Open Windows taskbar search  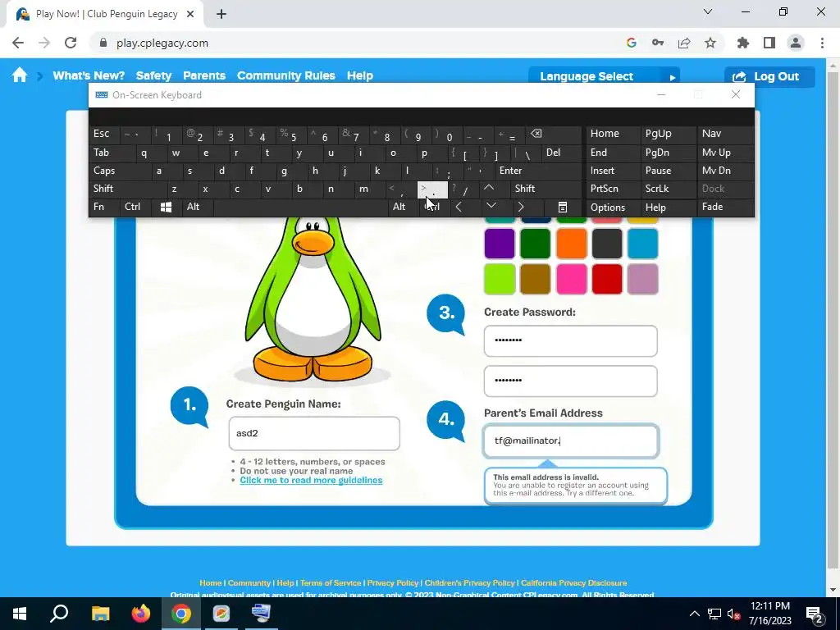[59, 614]
